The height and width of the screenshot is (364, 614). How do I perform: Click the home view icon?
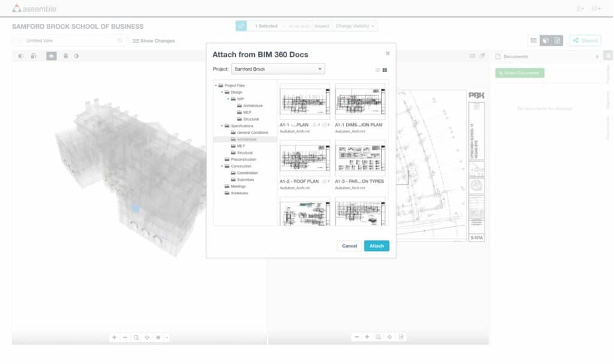pyautogui.click(x=158, y=338)
